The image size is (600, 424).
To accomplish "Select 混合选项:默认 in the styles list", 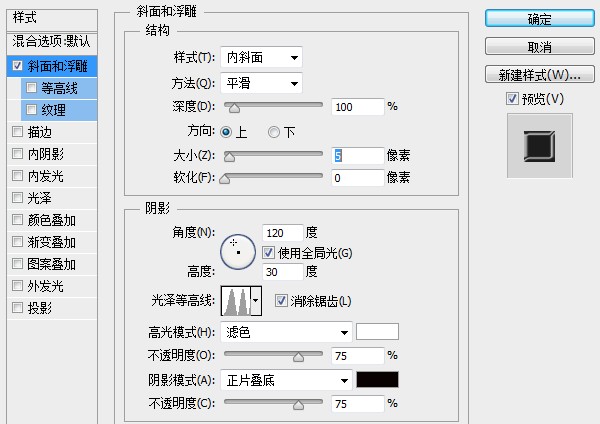I will pyautogui.click(x=52, y=42).
